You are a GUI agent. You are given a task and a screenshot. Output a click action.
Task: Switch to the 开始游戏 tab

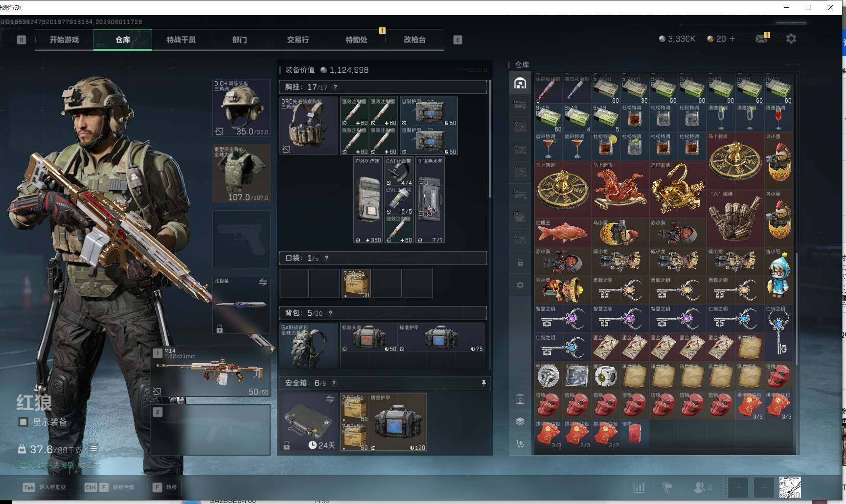tap(64, 40)
